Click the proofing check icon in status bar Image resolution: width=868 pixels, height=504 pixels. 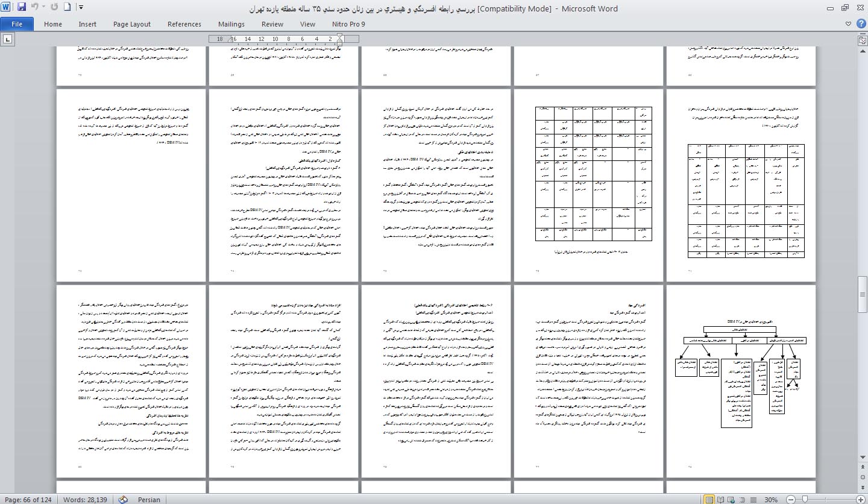[x=124, y=499]
